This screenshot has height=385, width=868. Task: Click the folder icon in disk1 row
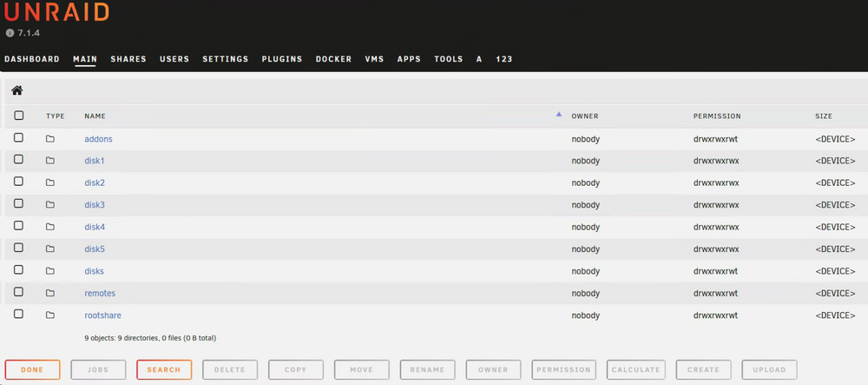pyautogui.click(x=50, y=161)
